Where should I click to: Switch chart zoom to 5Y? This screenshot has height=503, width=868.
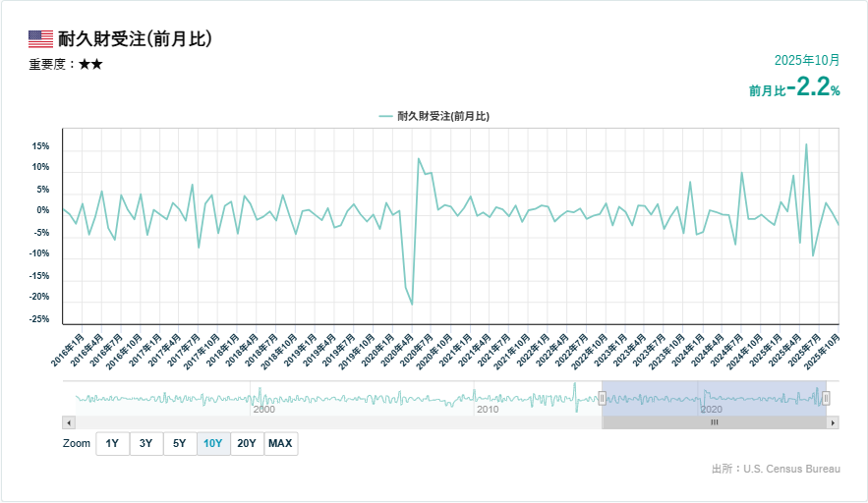coord(179,443)
